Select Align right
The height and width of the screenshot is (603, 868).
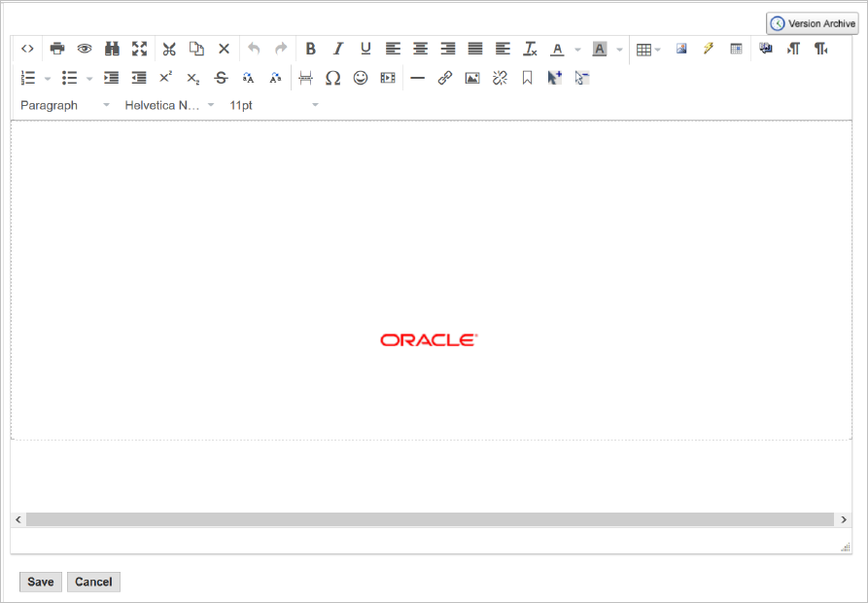(x=448, y=49)
